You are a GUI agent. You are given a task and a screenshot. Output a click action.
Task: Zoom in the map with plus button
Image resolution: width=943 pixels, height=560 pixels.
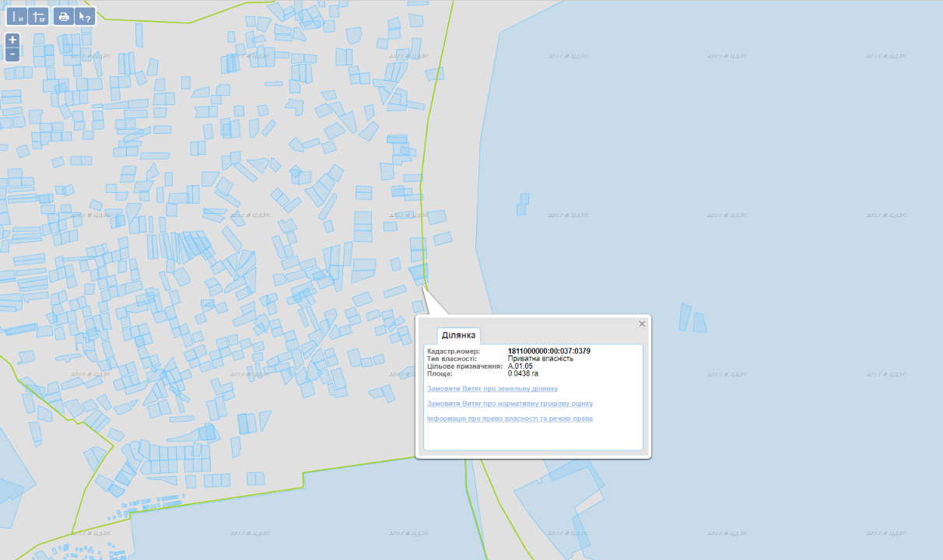(x=12, y=40)
